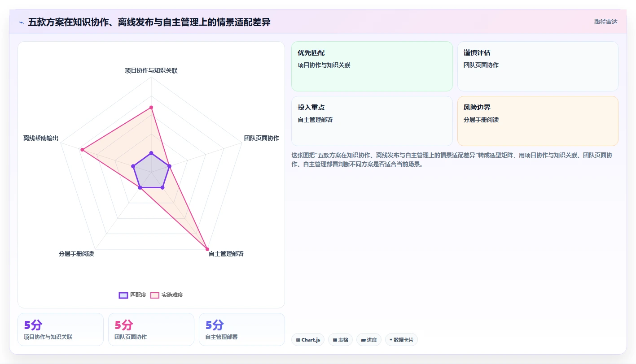Screen dimensions: 636x364
Task: Click 实施难度 data point at 离线帮助输出
Action: pos(82,150)
